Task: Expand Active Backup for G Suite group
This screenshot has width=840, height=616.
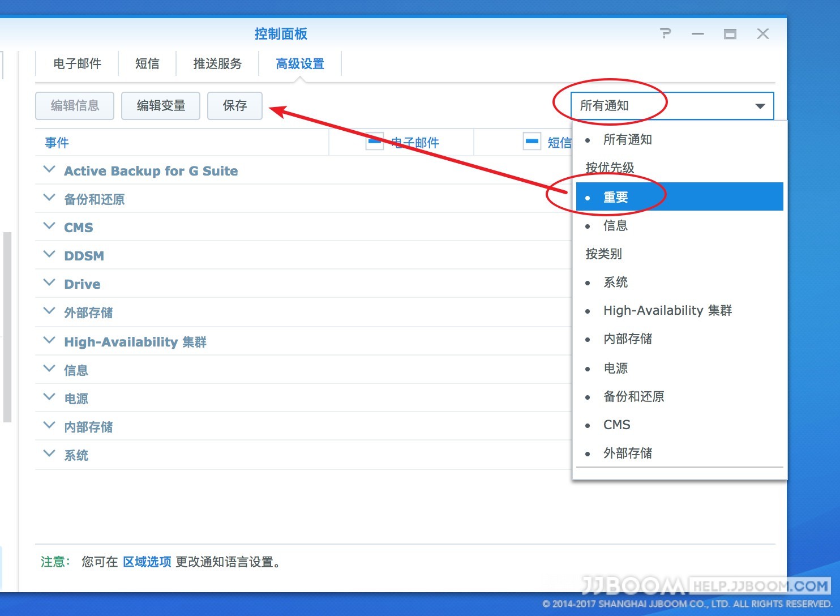Action: click(49, 170)
